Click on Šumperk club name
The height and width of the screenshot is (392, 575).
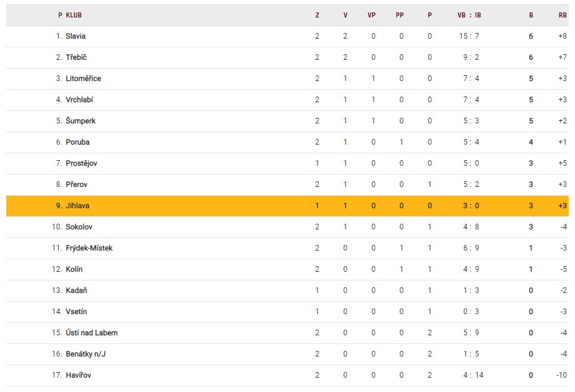tap(80, 121)
